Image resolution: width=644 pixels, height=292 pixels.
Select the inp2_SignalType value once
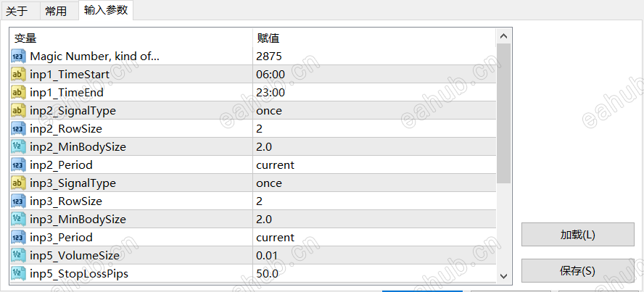click(269, 111)
